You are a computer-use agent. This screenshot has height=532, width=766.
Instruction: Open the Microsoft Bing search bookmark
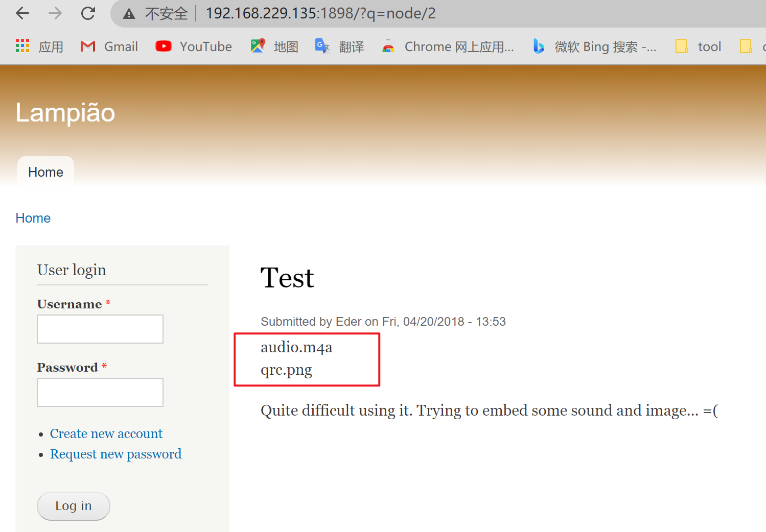click(595, 46)
